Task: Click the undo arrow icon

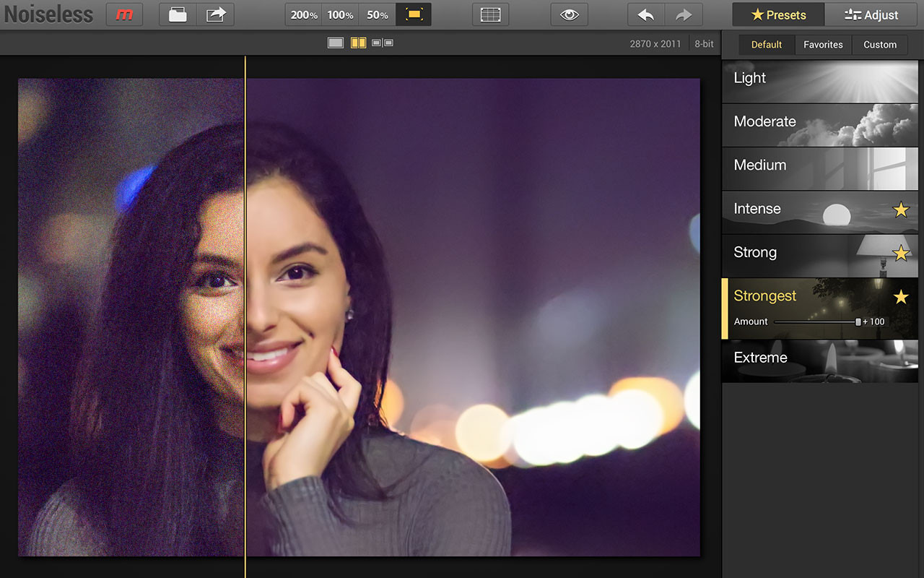Action: 646,14
